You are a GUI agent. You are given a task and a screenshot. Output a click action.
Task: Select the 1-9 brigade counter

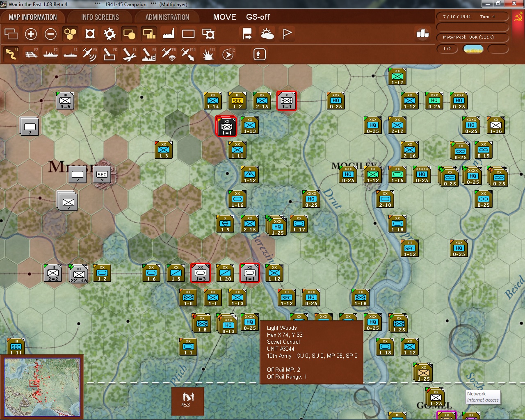(225, 224)
